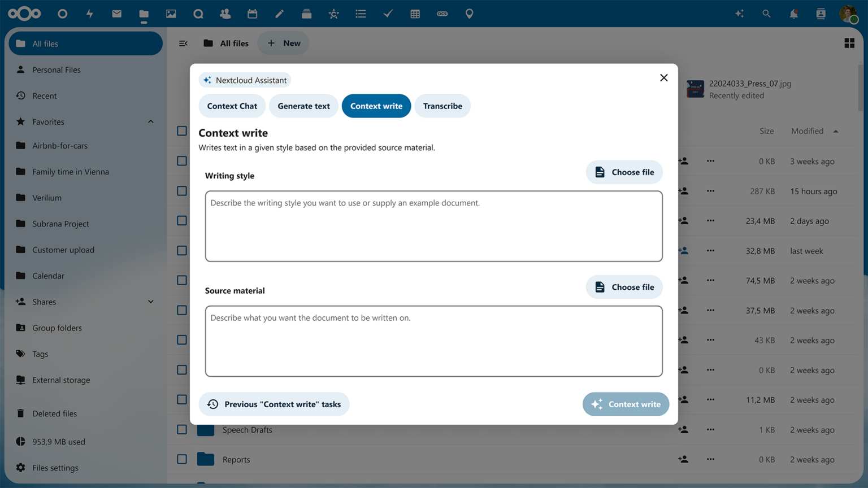Screen dimensions: 868x488
Task: Switch to grid view icon
Action: coord(849,43)
